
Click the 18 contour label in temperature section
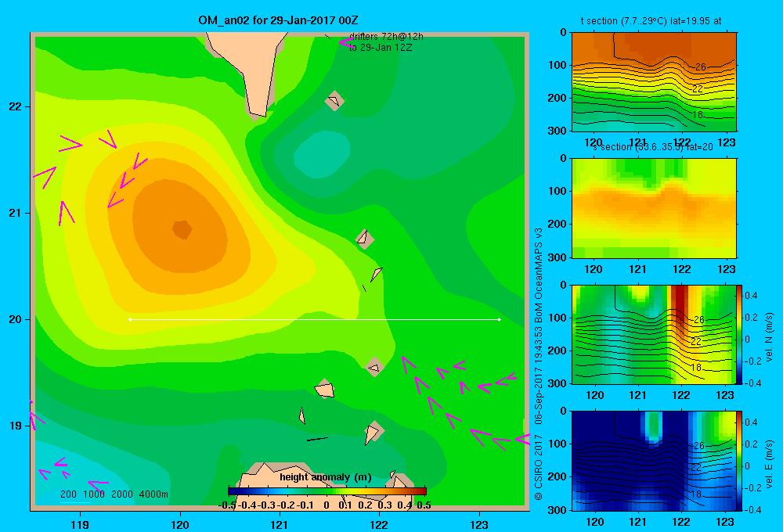pos(698,115)
